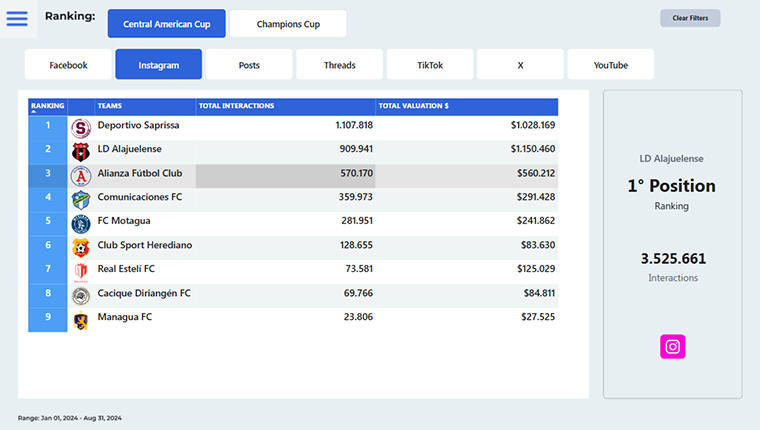Click the FC Motagua crest
Screen dimensions: 760x430
point(81,224)
